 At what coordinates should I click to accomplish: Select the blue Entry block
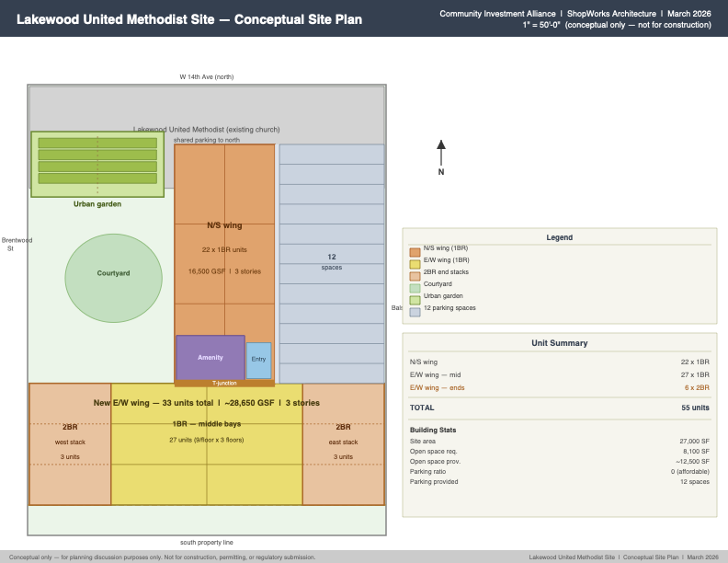pos(258,361)
